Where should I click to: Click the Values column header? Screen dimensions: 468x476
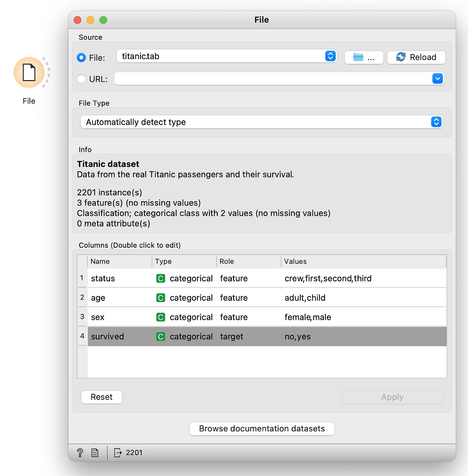pyautogui.click(x=364, y=262)
